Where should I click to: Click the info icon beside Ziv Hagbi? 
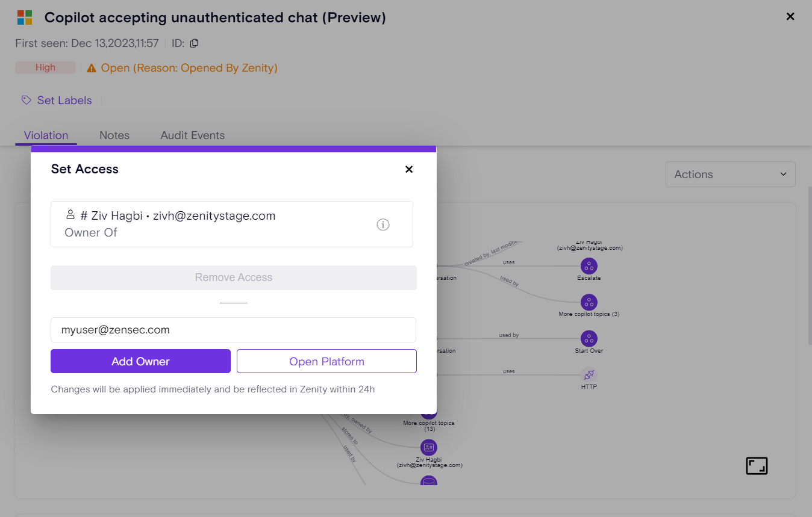point(383,224)
